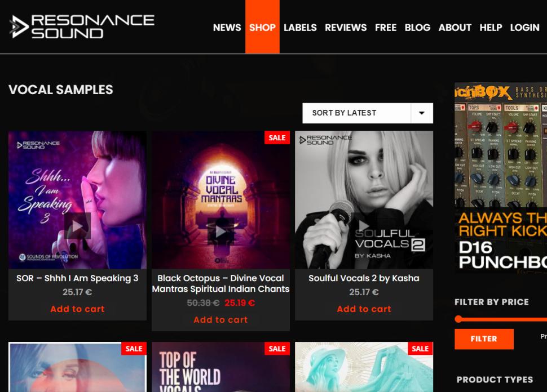Open SOR – Shhh I Am Speaking 3 title link
547x392 pixels.
pyautogui.click(x=77, y=278)
